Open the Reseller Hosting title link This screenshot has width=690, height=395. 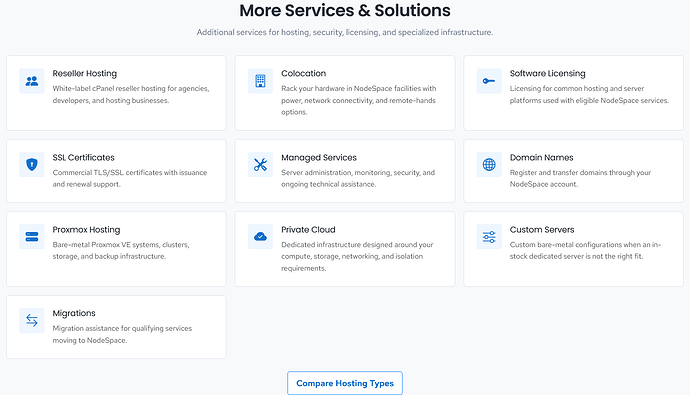(x=84, y=73)
